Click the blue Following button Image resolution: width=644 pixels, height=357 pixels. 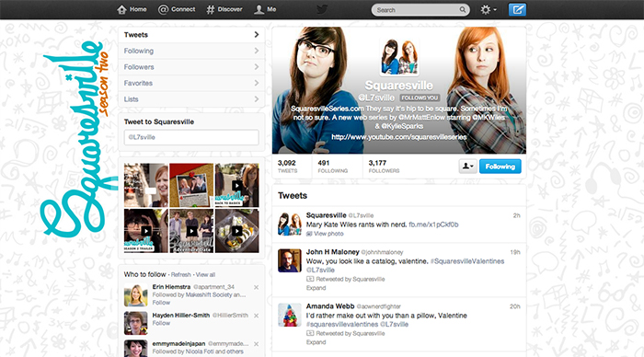pos(500,167)
